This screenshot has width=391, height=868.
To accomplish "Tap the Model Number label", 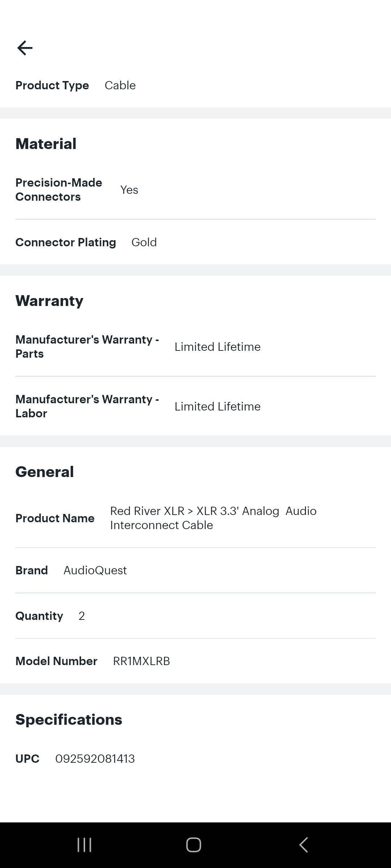I will pyautogui.click(x=56, y=661).
